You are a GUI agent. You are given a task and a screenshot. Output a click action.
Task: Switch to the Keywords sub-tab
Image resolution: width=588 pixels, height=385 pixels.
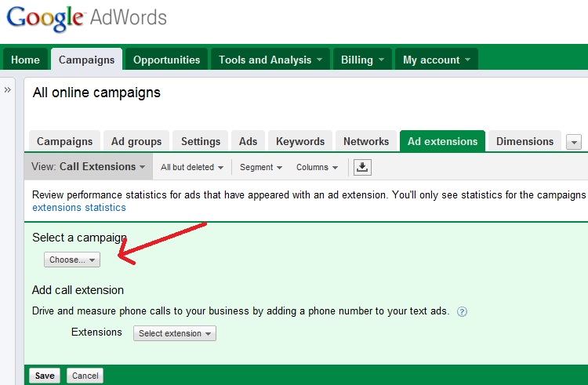click(x=300, y=141)
